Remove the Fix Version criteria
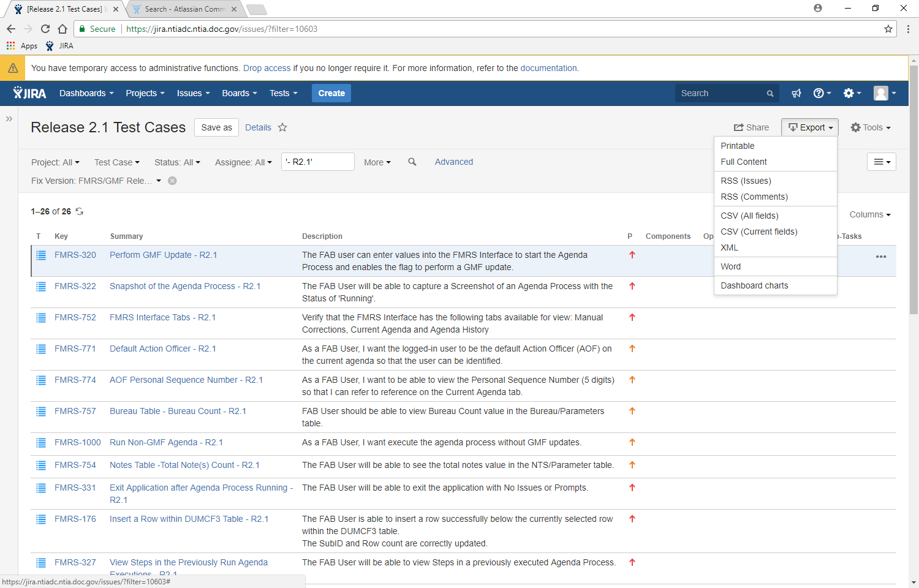Screen dimensions: 919x588 [x=172, y=181]
